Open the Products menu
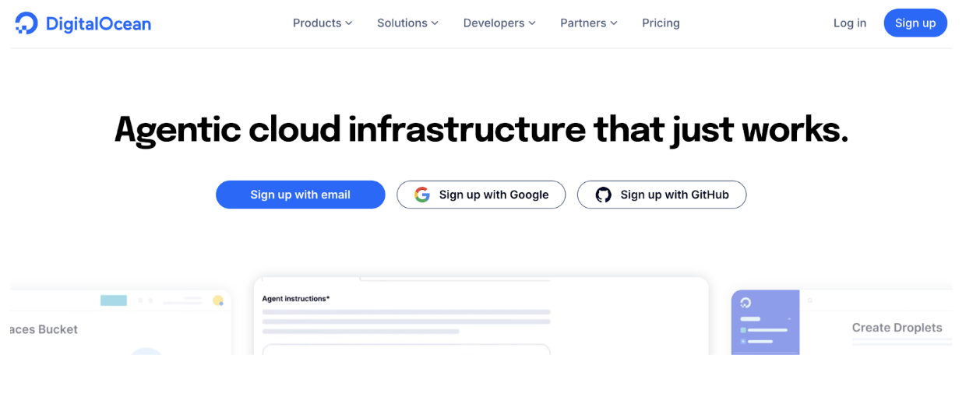The height and width of the screenshot is (411, 980). click(x=323, y=23)
